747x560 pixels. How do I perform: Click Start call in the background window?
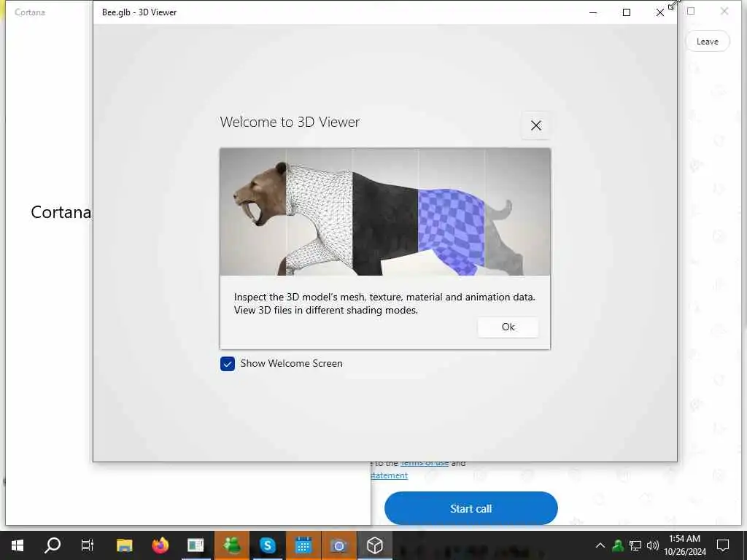pos(471,508)
